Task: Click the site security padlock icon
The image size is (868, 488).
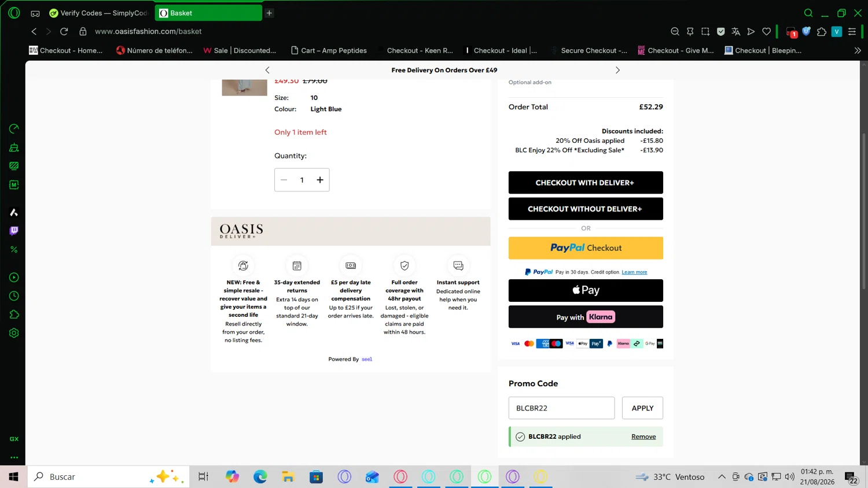Action: click(x=83, y=31)
